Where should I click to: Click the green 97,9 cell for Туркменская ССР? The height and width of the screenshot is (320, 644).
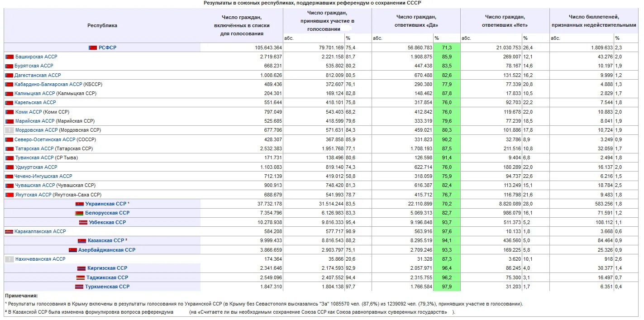[x=447, y=287]
